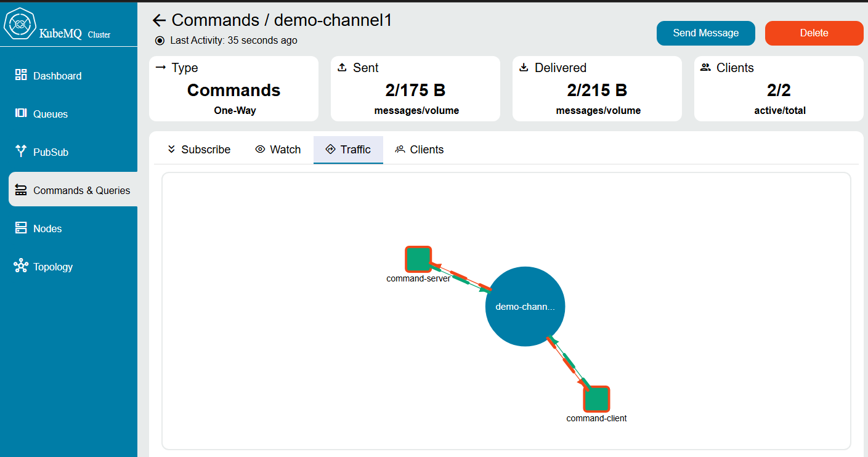Click the Clients active/total card
The image size is (868, 457).
[778, 89]
